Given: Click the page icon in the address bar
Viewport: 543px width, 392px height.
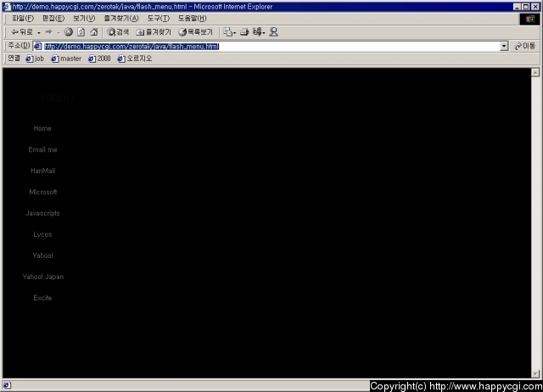Looking at the screenshot, I should pos(38,46).
